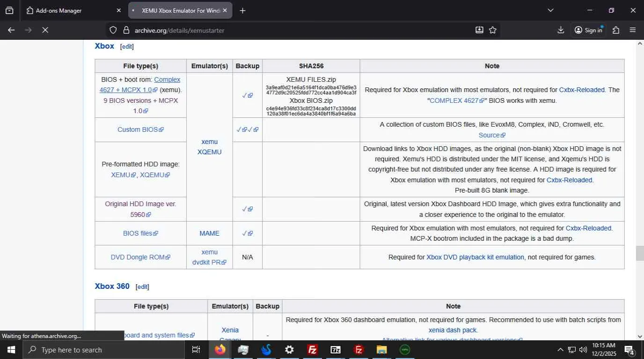Open the XEMU pre-formatted HDD image link

[124, 175]
